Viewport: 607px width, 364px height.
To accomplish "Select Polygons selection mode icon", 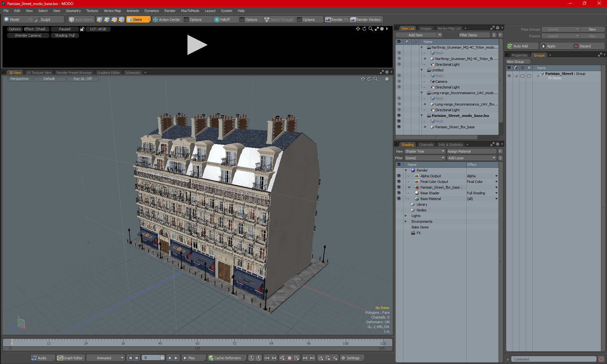I will [x=114, y=20].
